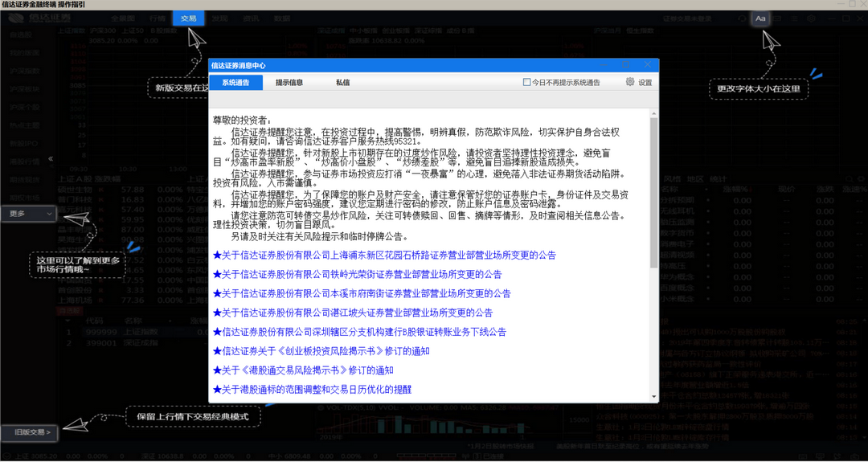
Task: Switch to the 私信 tab
Action: 342,83
